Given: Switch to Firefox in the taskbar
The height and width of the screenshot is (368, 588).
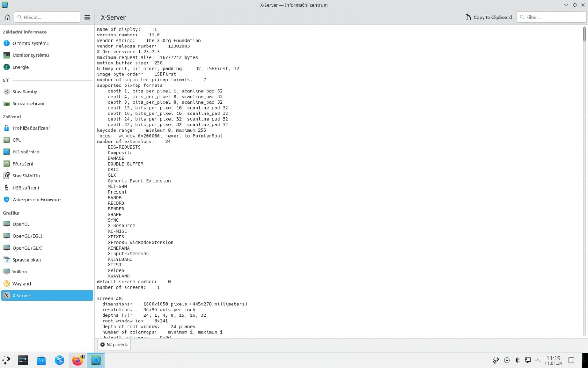Looking at the screenshot, I should [x=78, y=360].
